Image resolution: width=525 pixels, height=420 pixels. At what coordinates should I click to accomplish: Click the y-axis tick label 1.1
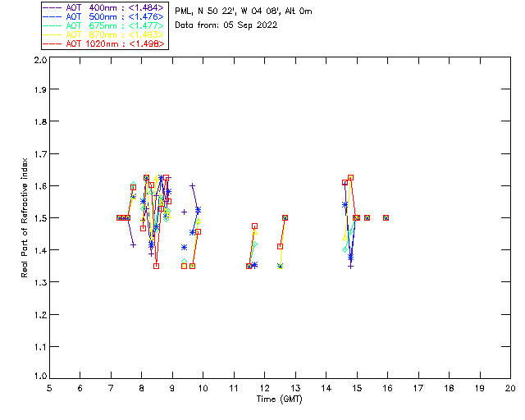pos(40,347)
